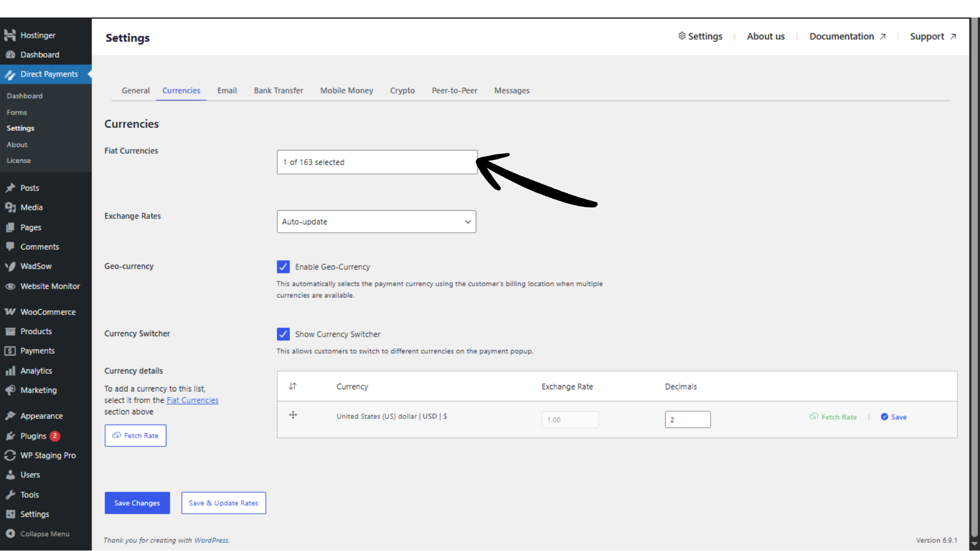Image resolution: width=980 pixels, height=551 pixels.
Task: Click the blue Save Changes button
Action: 137,503
